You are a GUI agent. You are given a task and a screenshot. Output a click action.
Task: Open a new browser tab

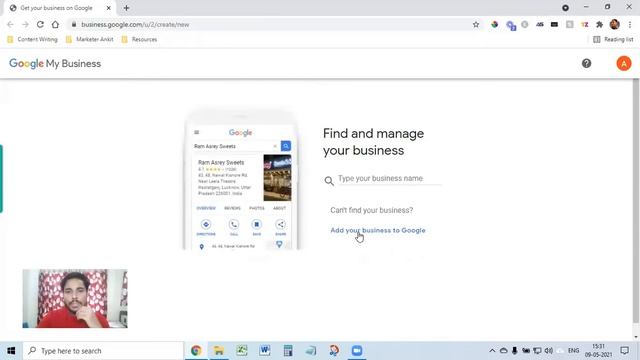pos(126,8)
